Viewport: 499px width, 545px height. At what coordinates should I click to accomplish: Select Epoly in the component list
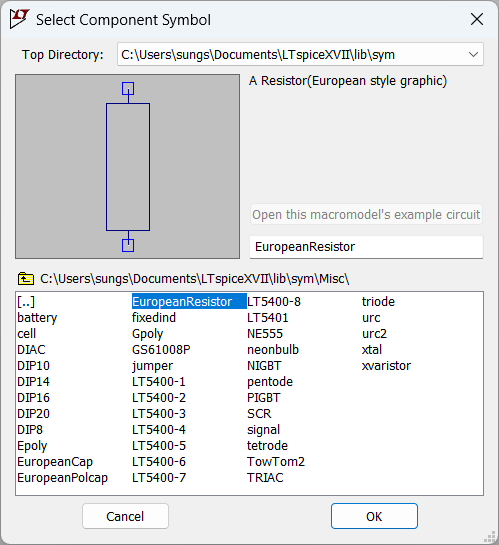pyautogui.click(x=32, y=446)
